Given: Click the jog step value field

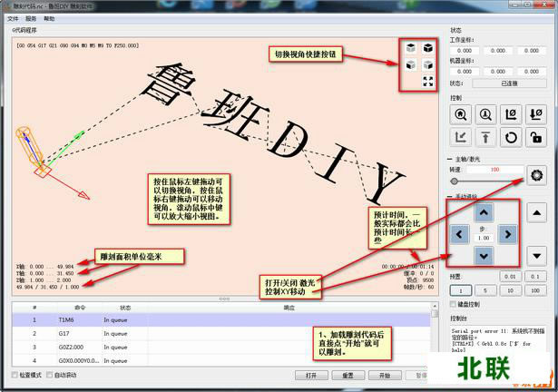Looking at the screenshot, I should tap(484, 237).
